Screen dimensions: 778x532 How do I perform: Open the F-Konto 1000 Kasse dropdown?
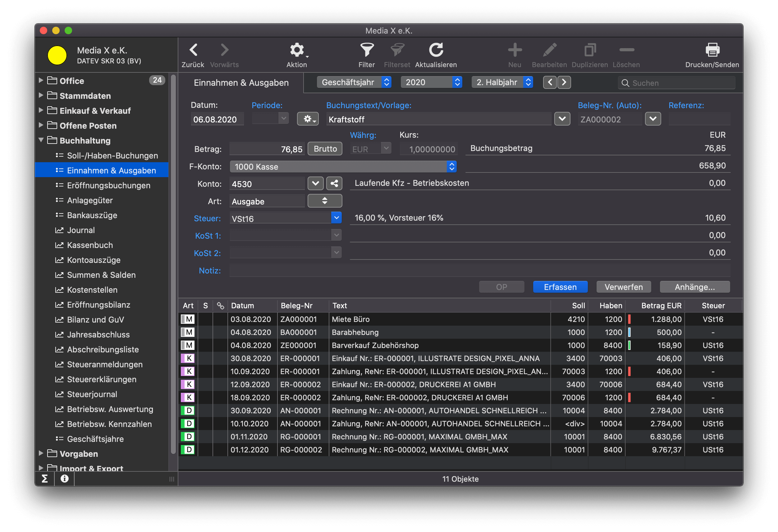pos(343,166)
